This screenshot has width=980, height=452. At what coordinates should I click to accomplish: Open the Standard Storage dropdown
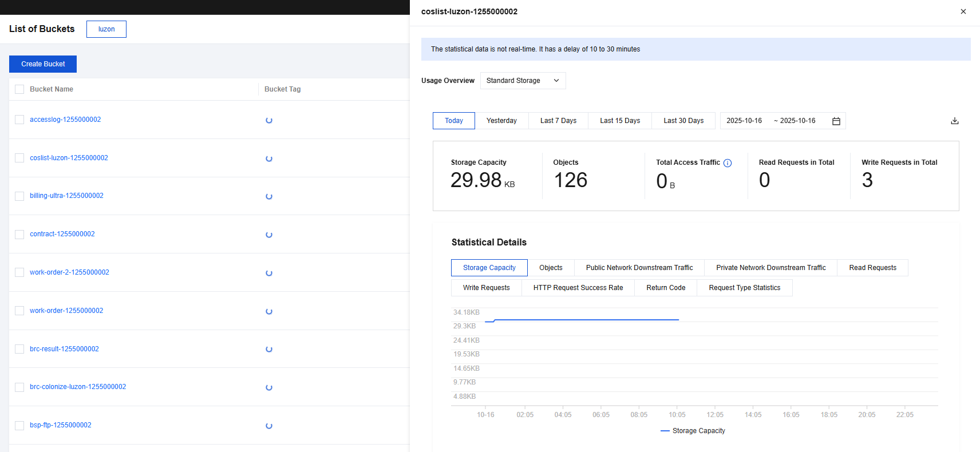pyautogui.click(x=523, y=81)
